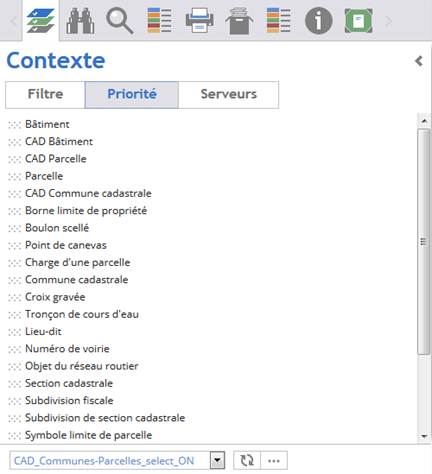This screenshot has height=474, width=432.
Task: Open the layers context icon
Action: click(40, 21)
